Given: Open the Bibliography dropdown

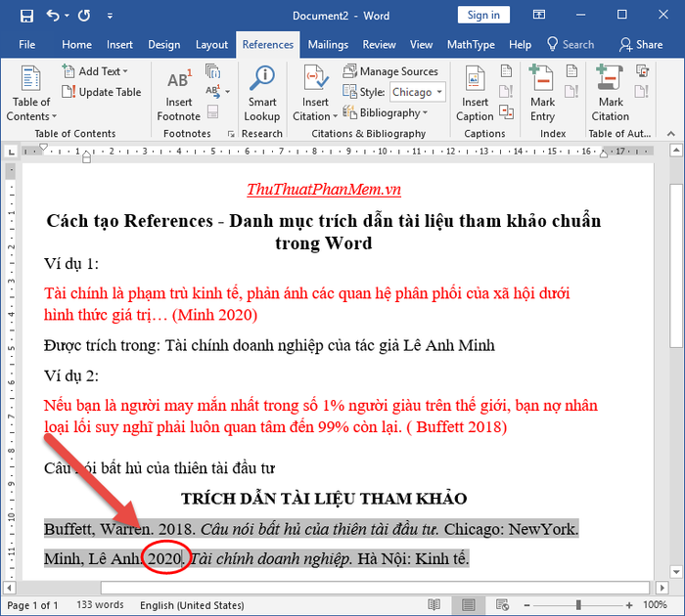Looking at the screenshot, I should [385, 113].
